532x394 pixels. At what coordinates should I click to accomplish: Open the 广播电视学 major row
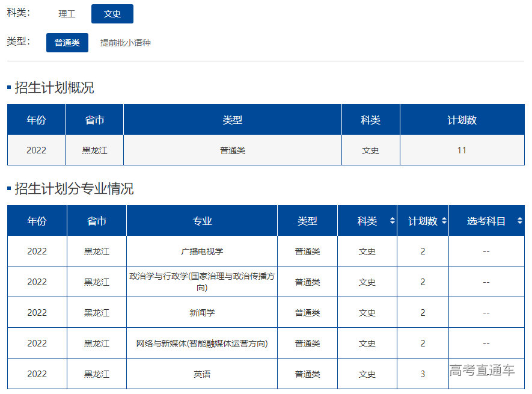click(x=202, y=251)
